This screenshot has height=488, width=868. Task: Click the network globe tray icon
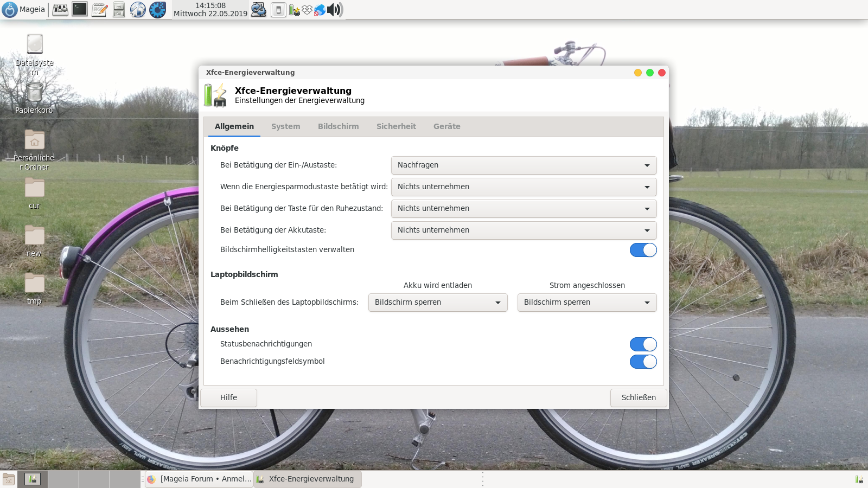tap(320, 10)
